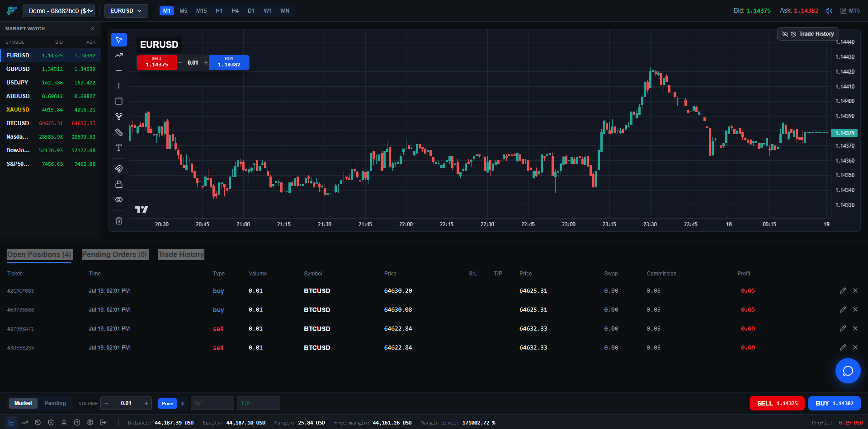This screenshot has height=429, width=868.
Task: Increase chart order volume with plus
Action: (x=206, y=63)
